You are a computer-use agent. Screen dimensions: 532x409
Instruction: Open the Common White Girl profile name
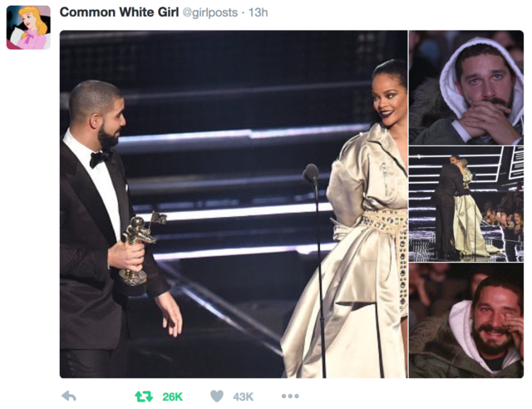click(119, 12)
